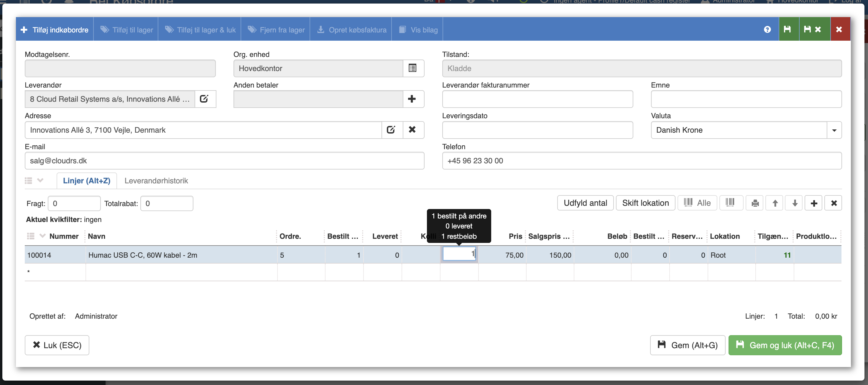Open column options chevron beside Nummer header
This screenshot has height=385, width=868.
(42, 236)
